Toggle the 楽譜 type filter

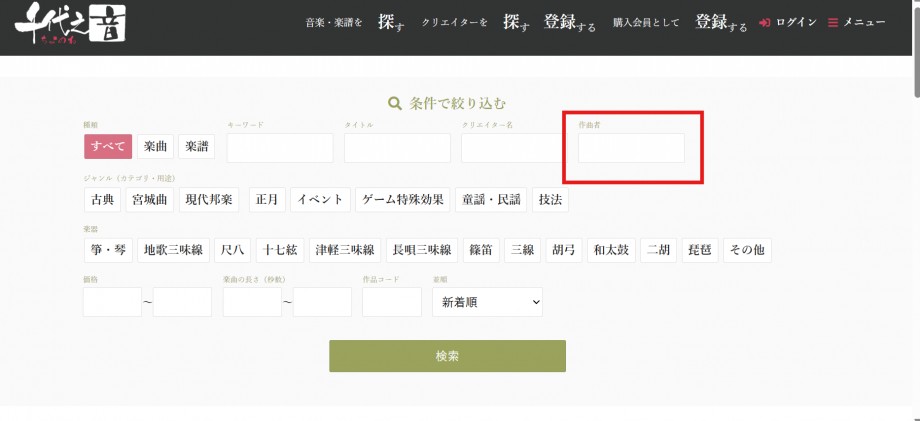[197, 147]
